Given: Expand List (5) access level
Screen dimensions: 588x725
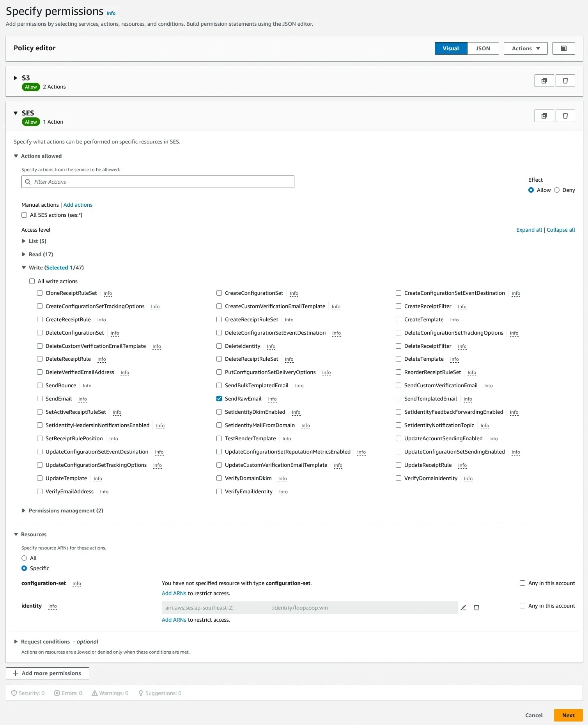Looking at the screenshot, I should (24, 241).
